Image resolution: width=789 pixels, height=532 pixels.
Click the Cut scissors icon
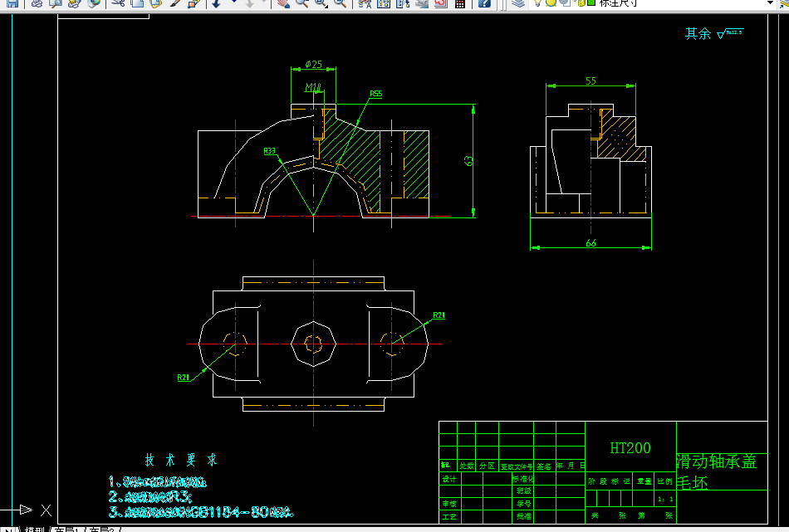(118, 3)
